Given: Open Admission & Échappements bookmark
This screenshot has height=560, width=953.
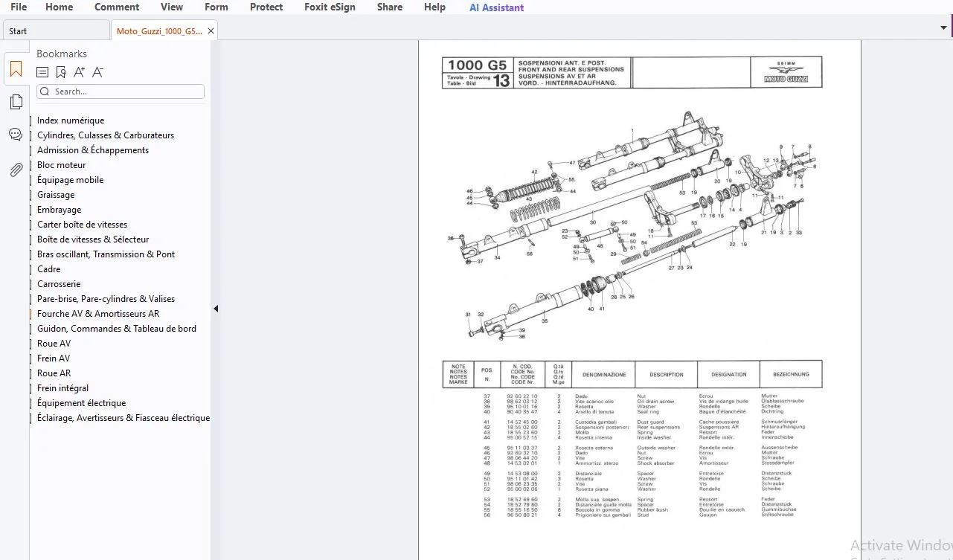Looking at the screenshot, I should [93, 150].
